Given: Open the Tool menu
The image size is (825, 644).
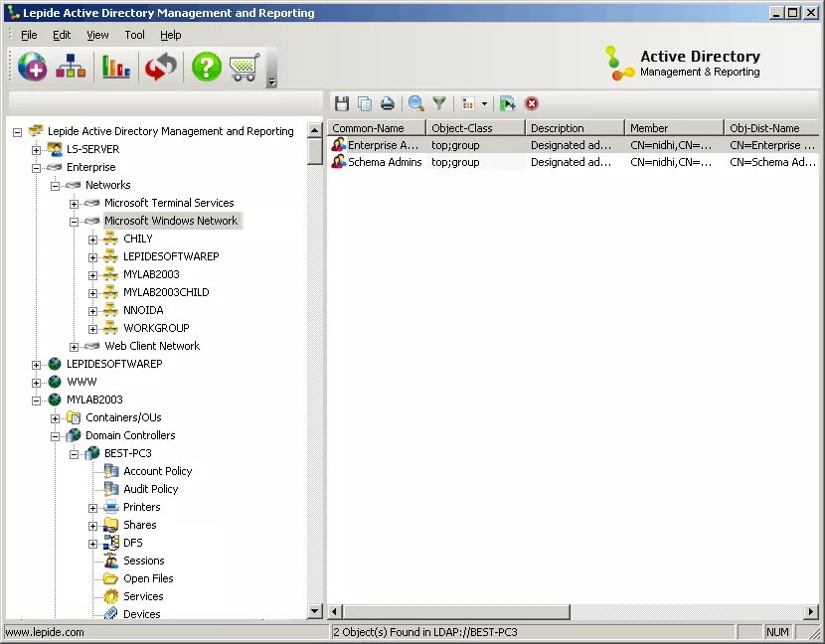Looking at the screenshot, I should pyautogui.click(x=134, y=35).
